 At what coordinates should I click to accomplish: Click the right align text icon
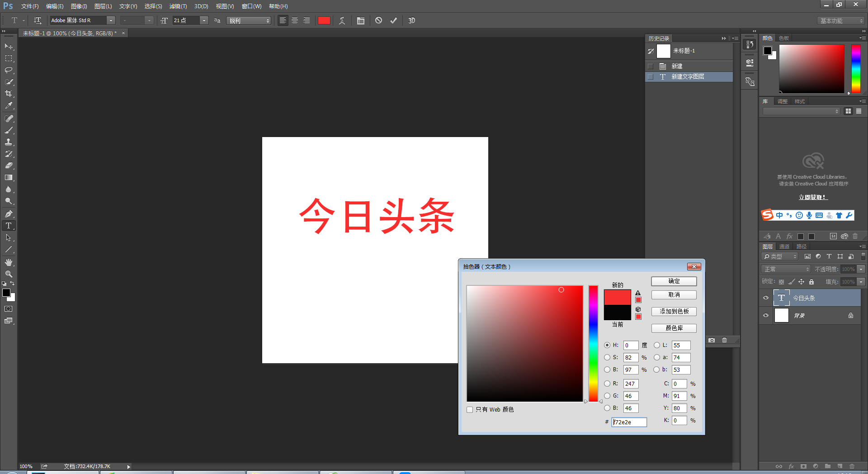coord(307,20)
